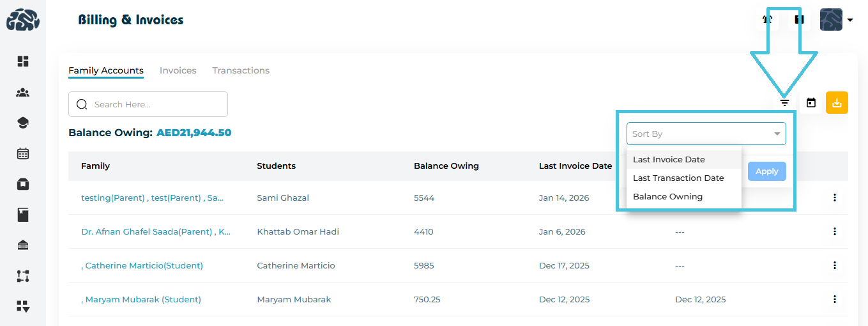868x326 pixels.
Task: Switch to the Invoices tab
Action: (x=178, y=70)
